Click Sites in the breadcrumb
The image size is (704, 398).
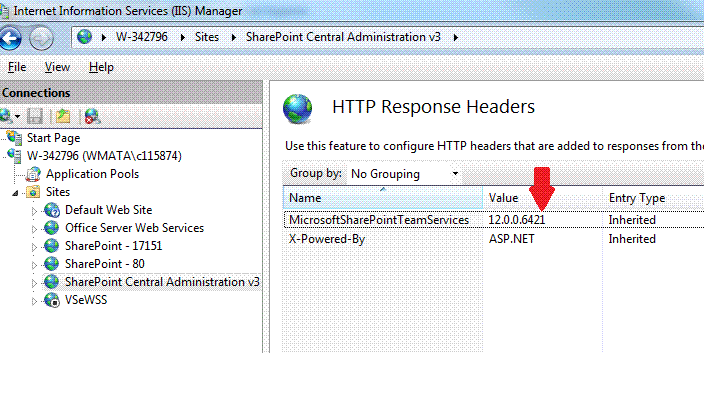pos(207,37)
